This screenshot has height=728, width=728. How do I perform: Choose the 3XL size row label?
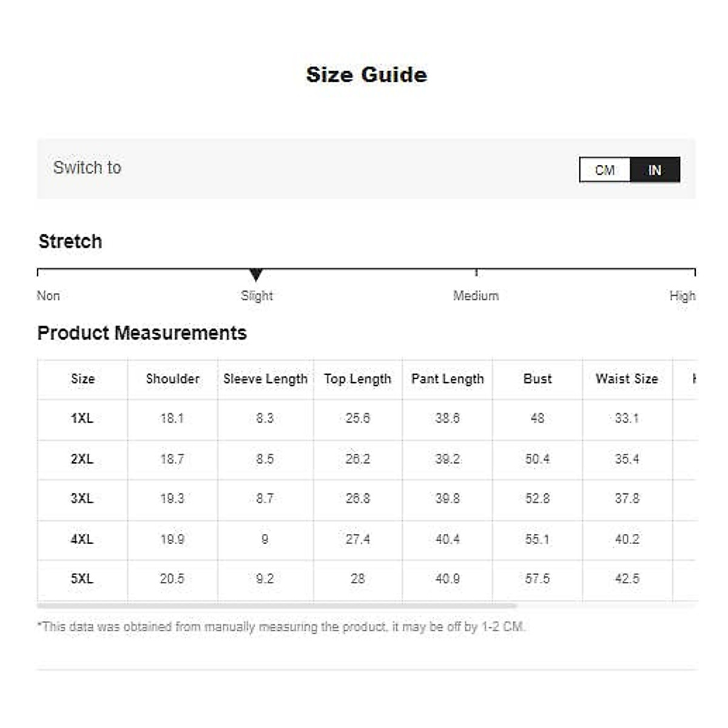(82, 499)
